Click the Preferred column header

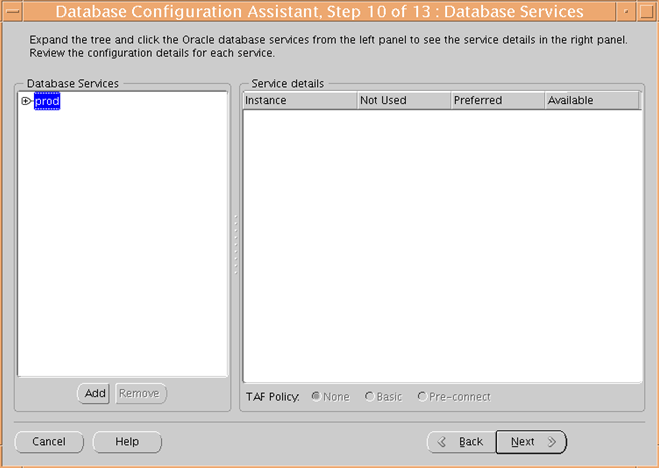[x=498, y=100]
